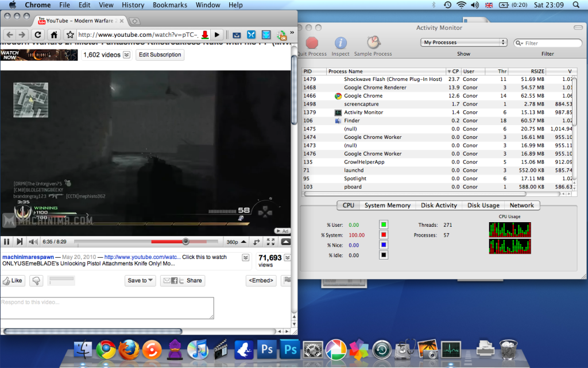This screenshot has height=368, width=588.
Task: Click the red download arrow in address bar
Action: click(205, 35)
